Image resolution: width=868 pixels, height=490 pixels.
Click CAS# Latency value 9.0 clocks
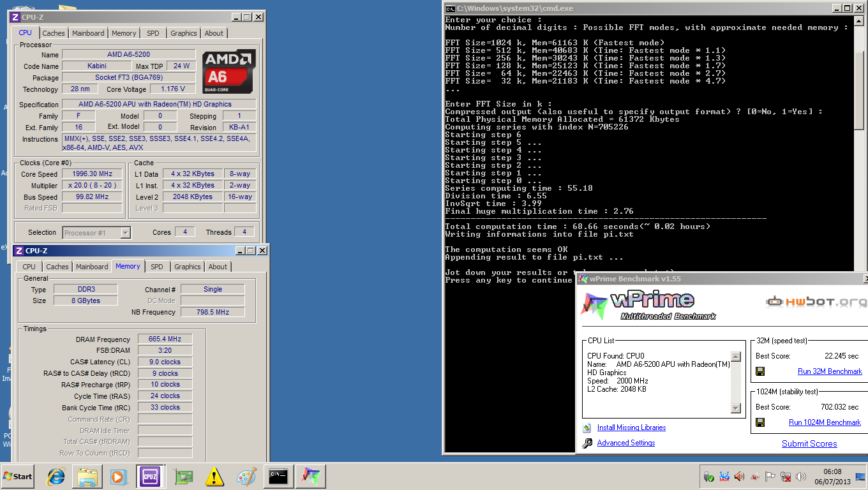[165, 362]
